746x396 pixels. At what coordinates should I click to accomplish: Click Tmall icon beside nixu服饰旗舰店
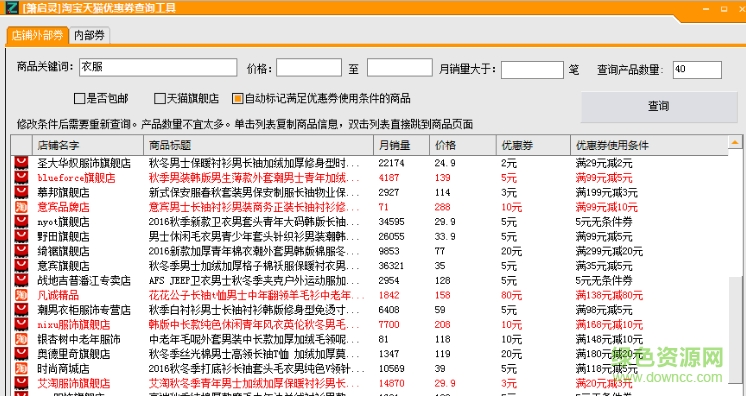21,325
